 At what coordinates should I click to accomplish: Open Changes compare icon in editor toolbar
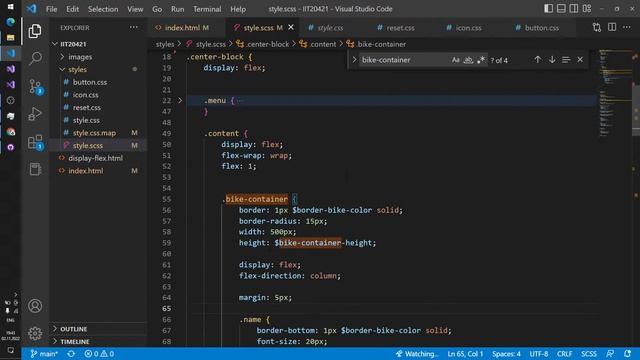pos(597,27)
